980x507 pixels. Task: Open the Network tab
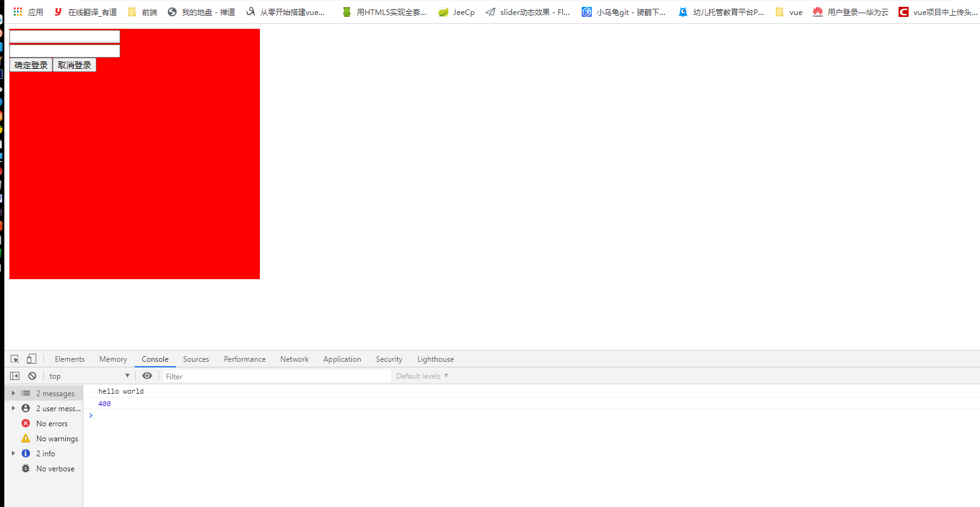(294, 359)
